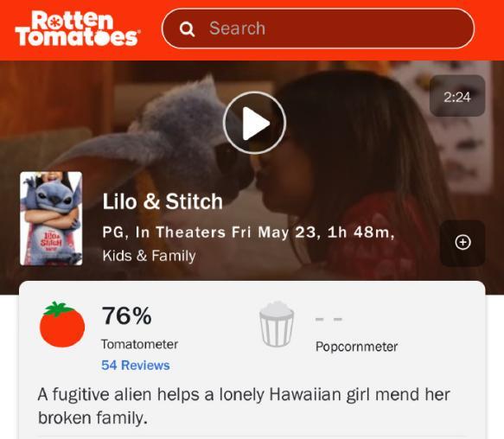Viewport: 504px width, 439px height.
Task: Click the magnifying glass search icon
Action: point(187,29)
